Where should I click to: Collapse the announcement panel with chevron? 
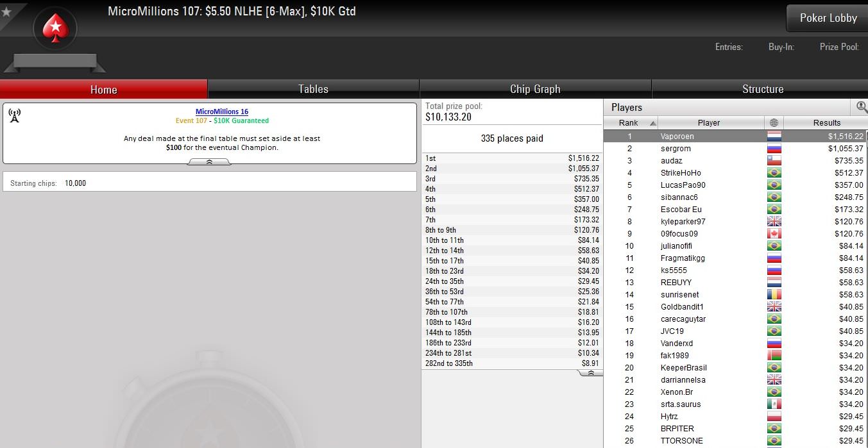[209, 163]
